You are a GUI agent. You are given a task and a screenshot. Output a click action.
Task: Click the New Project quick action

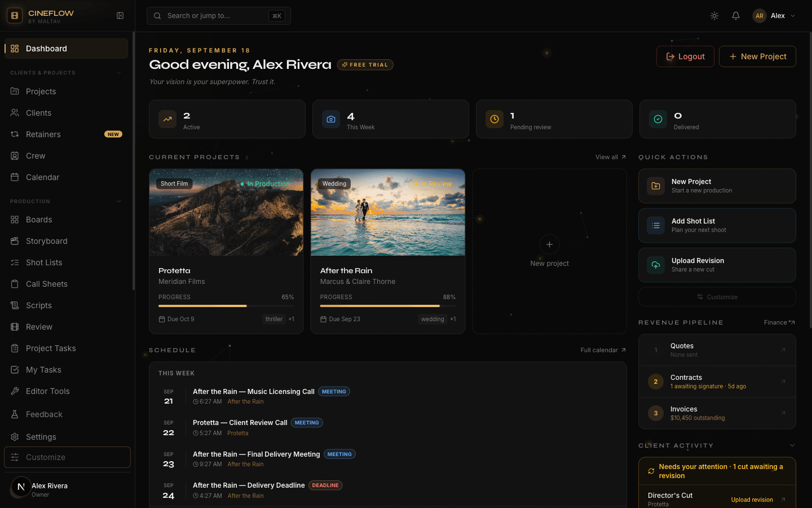pyautogui.click(x=717, y=186)
